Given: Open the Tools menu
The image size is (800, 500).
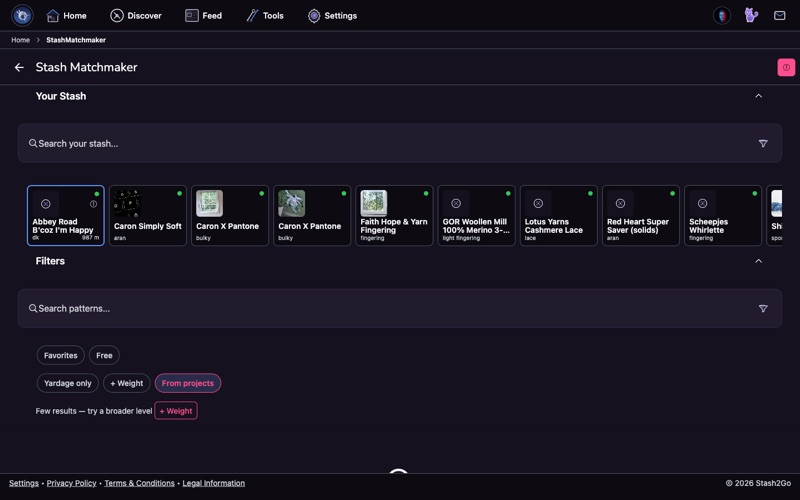Looking at the screenshot, I should (x=264, y=16).
